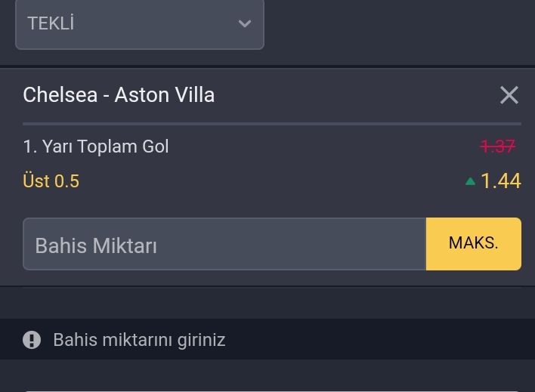Viewport: 535px width, 392px height.
Task: Click the exclamation warning icon
Action: pos(32,340)
